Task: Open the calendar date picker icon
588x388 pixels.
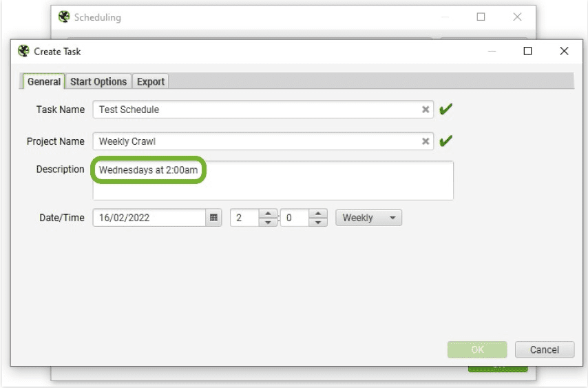Action: 213,218
